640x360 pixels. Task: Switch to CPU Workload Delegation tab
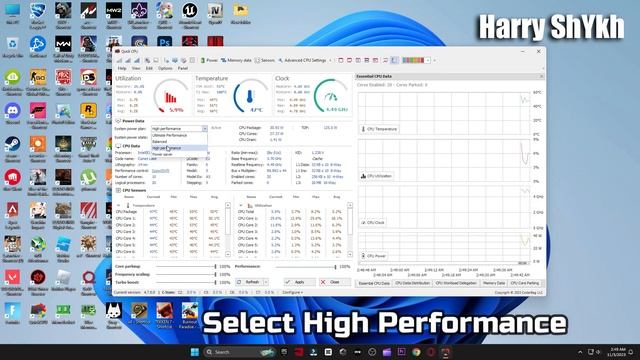(456, 283)
